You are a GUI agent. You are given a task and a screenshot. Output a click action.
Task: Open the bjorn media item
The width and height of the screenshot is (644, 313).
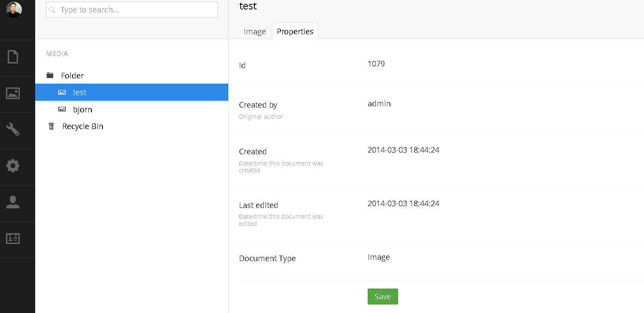pos(83,110)
